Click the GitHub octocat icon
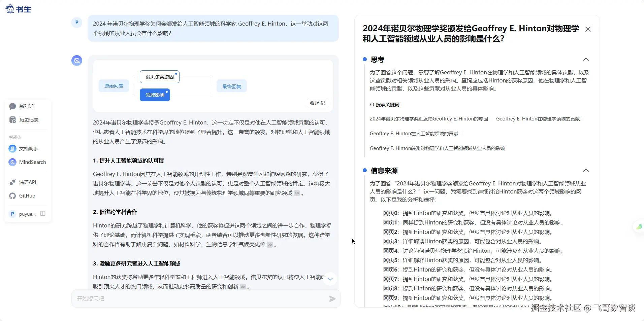The height and width of the screenshot is (321, 644). click(x=12, y=196)
